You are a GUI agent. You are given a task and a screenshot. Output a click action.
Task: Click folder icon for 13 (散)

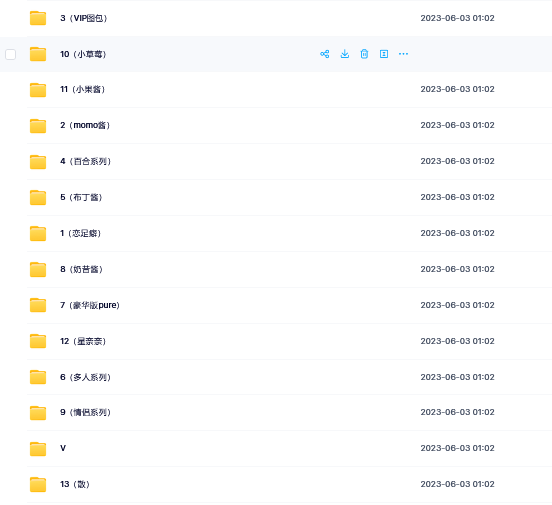(38, 485)
